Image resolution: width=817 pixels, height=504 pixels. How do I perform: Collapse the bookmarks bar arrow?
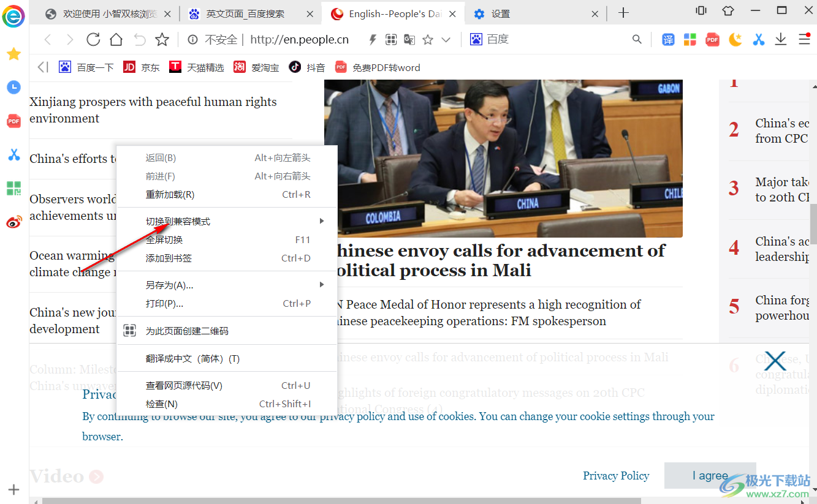point(42,67)
